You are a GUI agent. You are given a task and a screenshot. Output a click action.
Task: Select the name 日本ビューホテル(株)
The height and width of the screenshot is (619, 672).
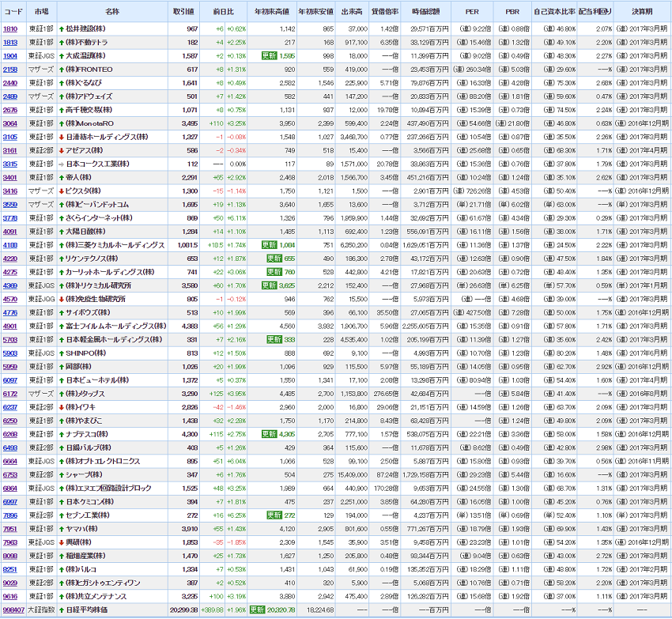[97, 380]
